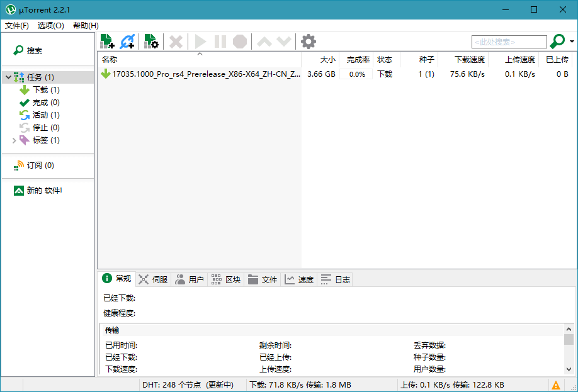
Task: Click details panel scrollbar up arrow
Action: pyautogui.click(x=569, y=329)
